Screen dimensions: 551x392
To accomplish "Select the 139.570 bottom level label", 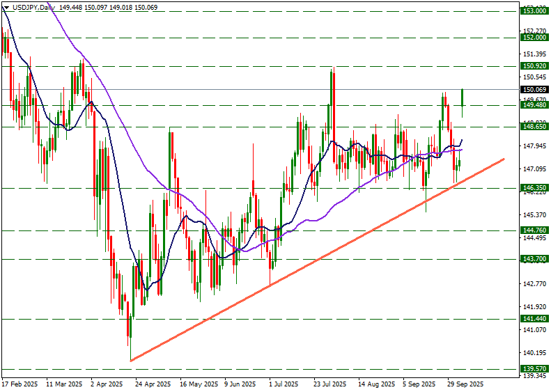I will (534, 368).
